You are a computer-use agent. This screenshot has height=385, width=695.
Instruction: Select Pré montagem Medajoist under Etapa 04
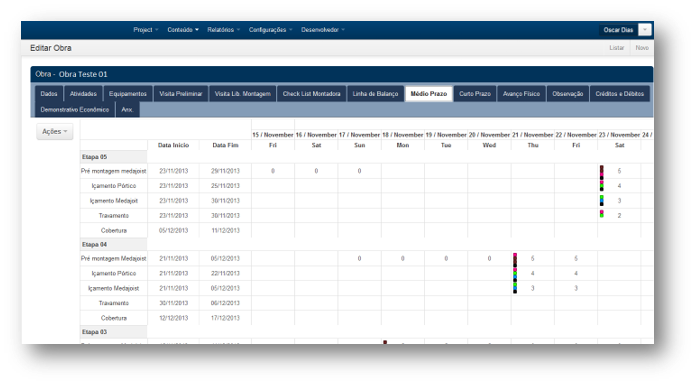(113, 258)
